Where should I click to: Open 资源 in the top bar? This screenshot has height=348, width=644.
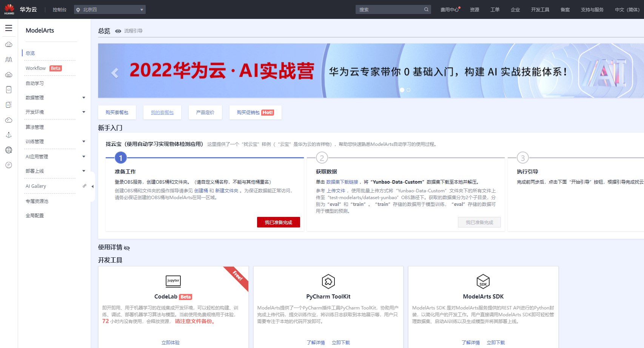pos(475,10)
